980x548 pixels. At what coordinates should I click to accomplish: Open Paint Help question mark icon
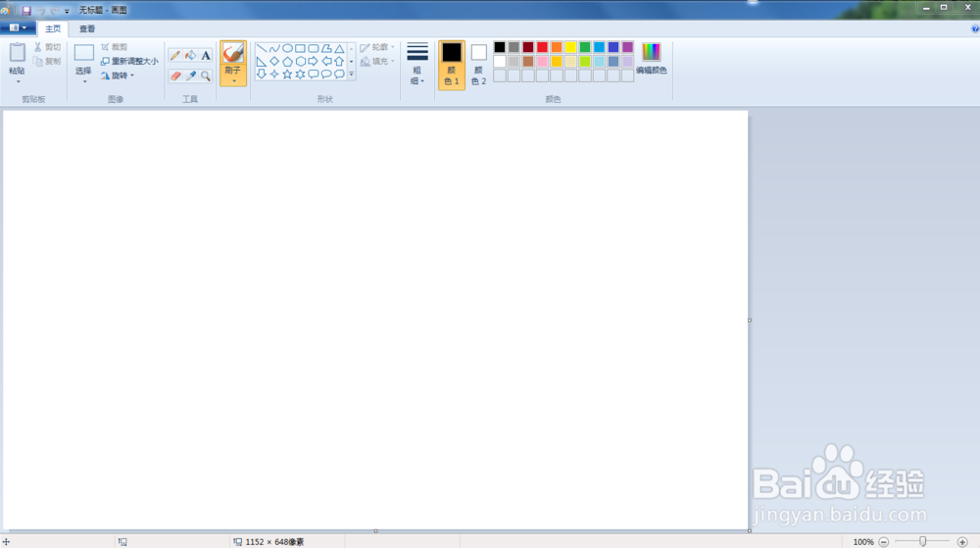[x=974, y=28]
